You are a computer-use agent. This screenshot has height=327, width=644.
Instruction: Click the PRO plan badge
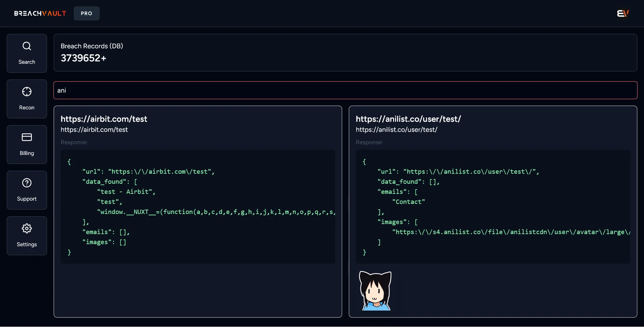[87, 13]
